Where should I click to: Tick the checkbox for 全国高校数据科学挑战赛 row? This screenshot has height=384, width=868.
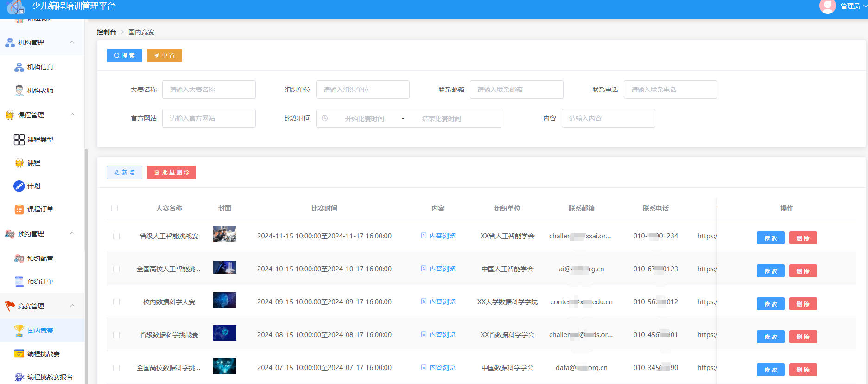pos(116,368)
